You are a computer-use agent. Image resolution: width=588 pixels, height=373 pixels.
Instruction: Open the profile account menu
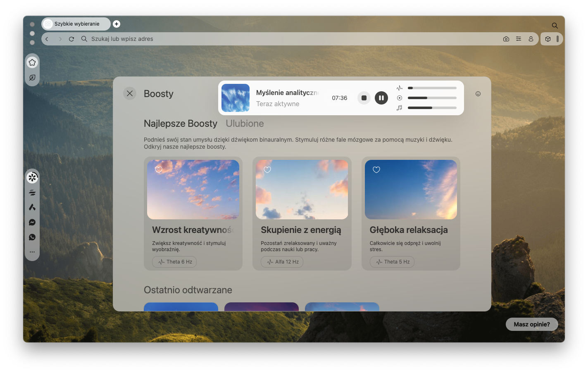(x=531, y=39)
